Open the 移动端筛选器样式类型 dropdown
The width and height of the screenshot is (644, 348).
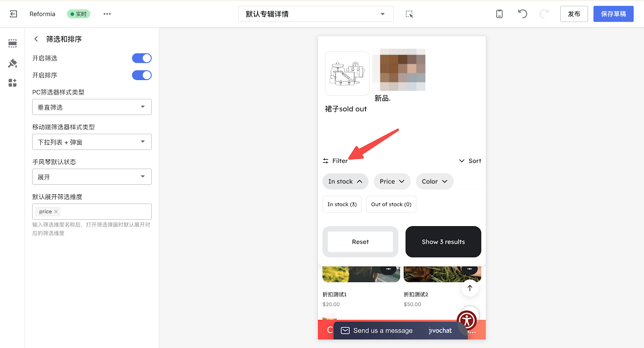click(92, 142)
